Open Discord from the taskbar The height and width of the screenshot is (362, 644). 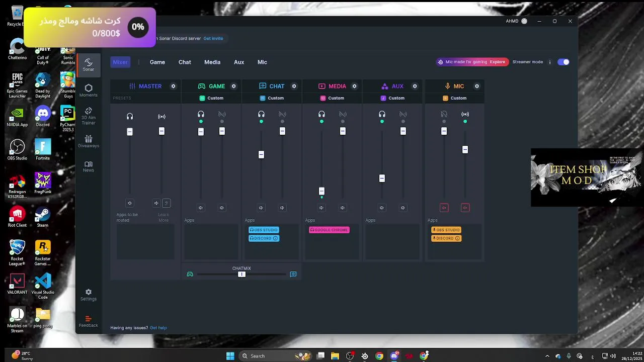pyautogui.click(x=394, y=356)
